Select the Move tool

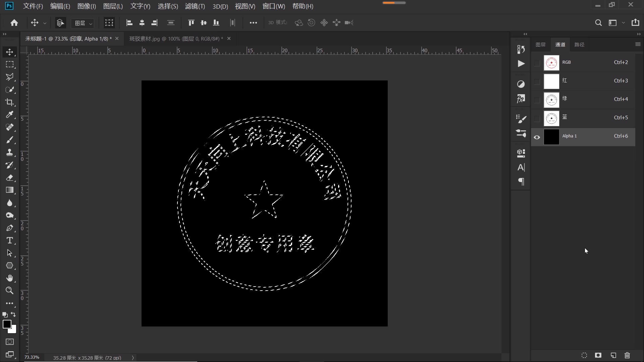pos(10,52)
